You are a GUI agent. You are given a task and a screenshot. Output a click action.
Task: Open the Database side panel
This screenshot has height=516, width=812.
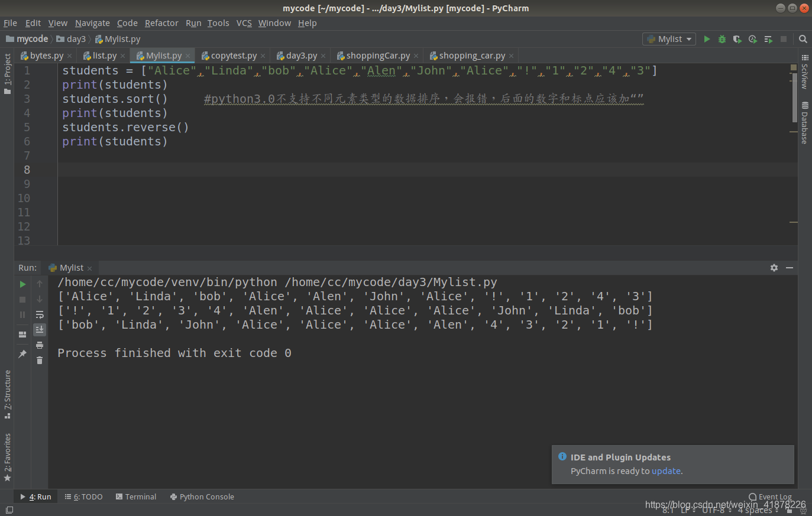click(x=804, y=122)
